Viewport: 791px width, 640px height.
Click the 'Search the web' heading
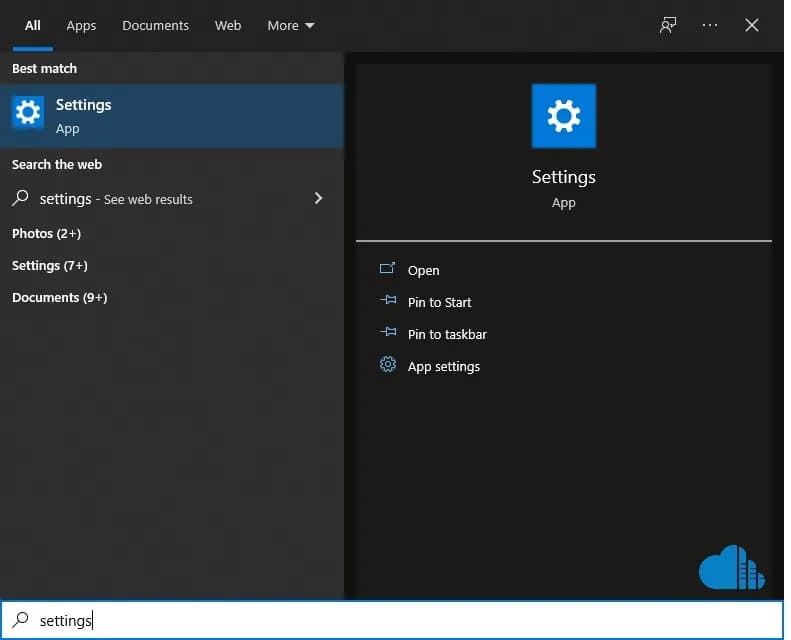click(57, 164)
